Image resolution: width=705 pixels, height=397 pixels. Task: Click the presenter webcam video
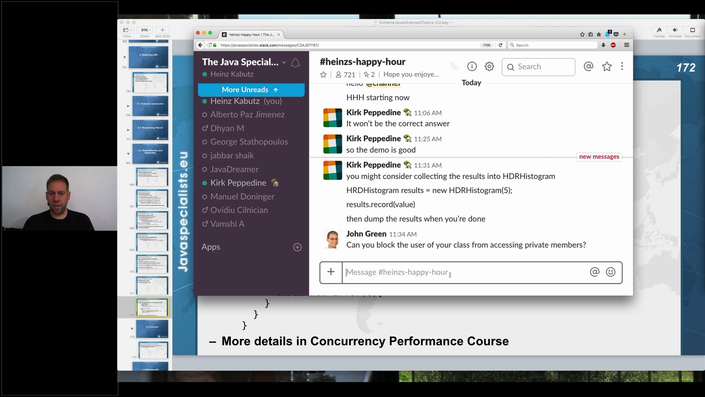[x=59, y=198]
